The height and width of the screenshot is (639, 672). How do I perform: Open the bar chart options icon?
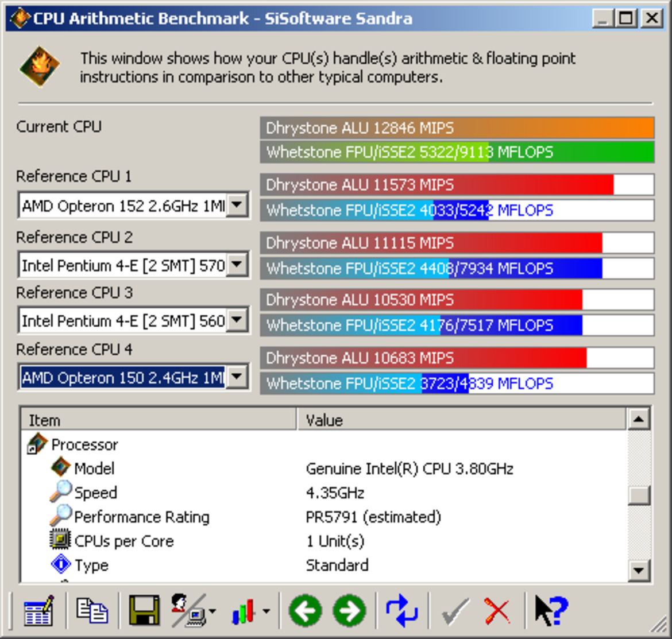[x=243, y=611]
